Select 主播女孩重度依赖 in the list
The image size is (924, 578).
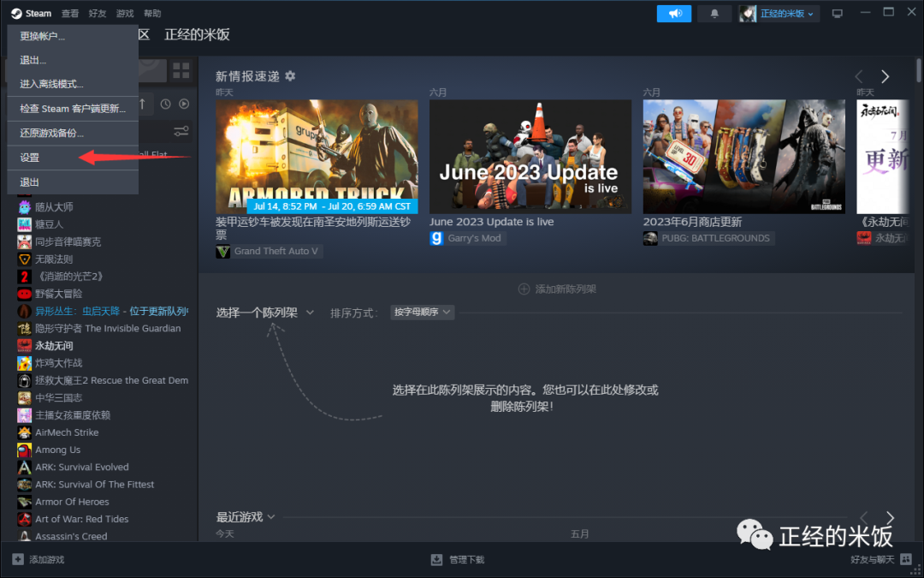pyautogui.click(x=73, y=414)
